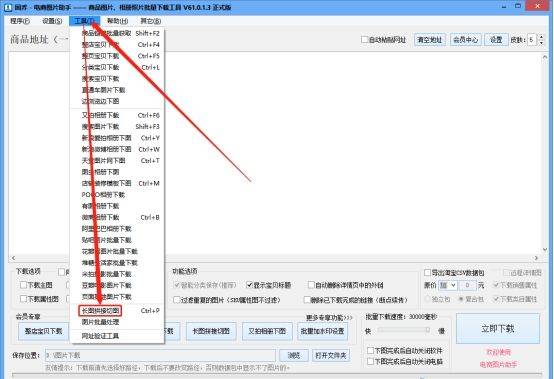
Task: Open the 其它(B) menu
Action: [151, 21]
